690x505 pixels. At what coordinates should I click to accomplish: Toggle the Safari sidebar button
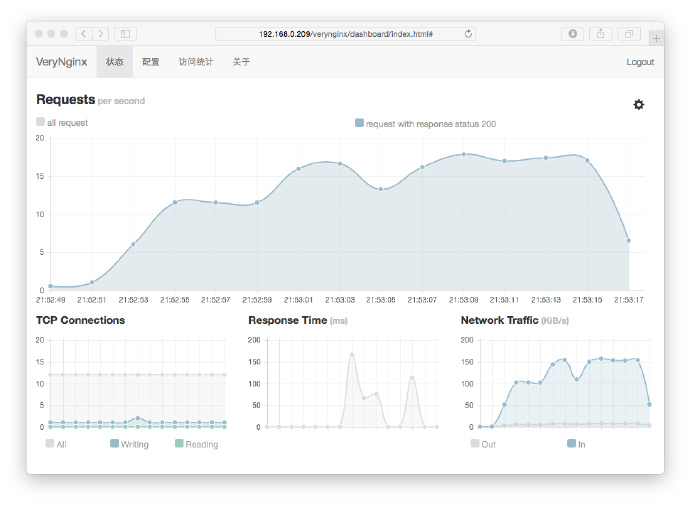tap(125, 34)
